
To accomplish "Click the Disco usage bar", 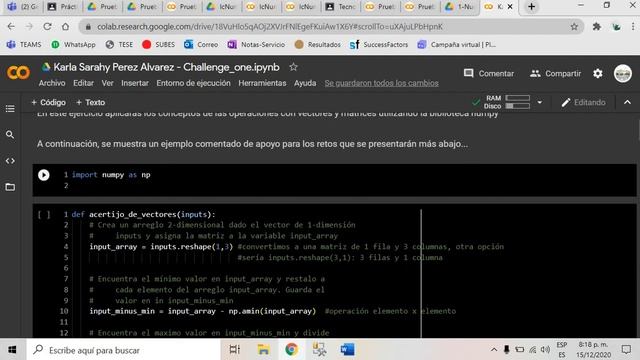I will click(518, 106).
